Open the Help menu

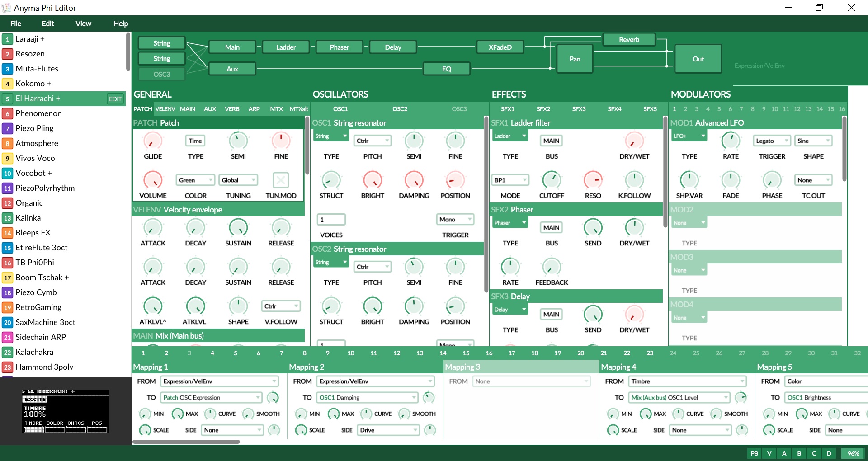click(x=121, y=24)
